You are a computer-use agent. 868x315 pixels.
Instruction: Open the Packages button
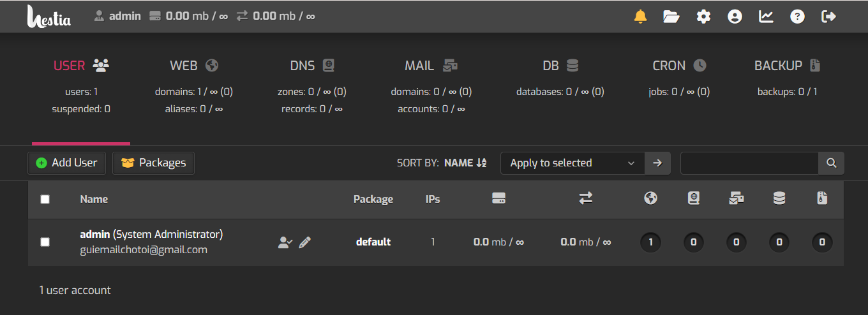point(153,163)
